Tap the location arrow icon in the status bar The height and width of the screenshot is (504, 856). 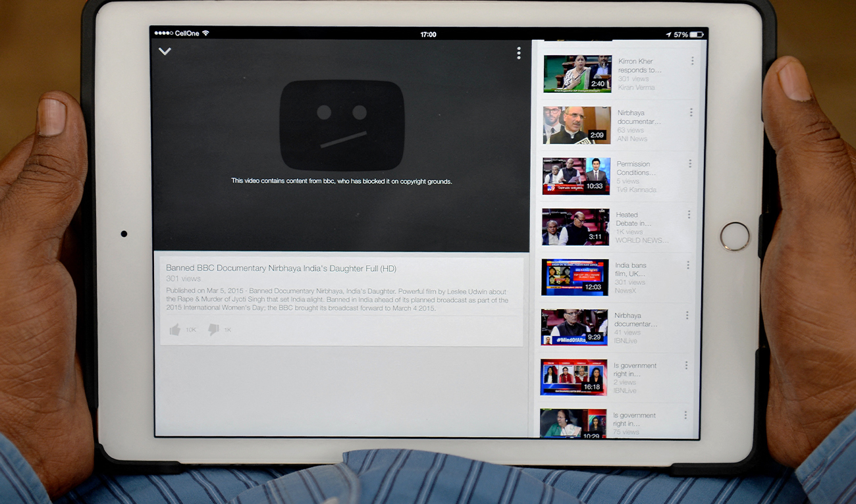click(668, 34)
